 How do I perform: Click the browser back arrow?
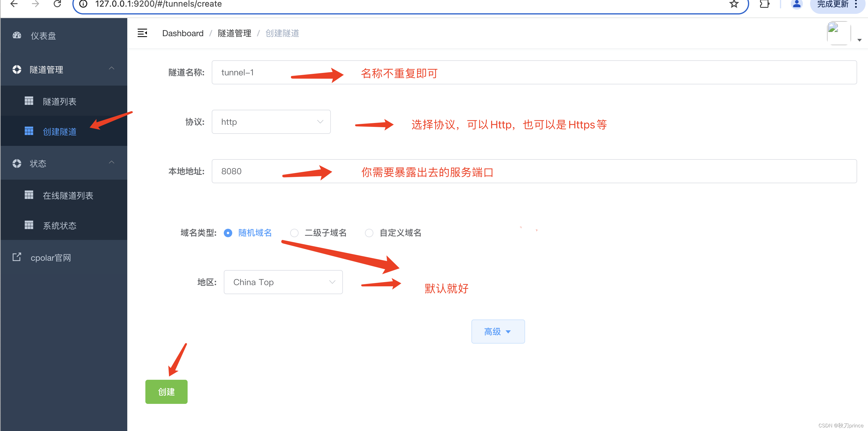(x=14, y=4)
